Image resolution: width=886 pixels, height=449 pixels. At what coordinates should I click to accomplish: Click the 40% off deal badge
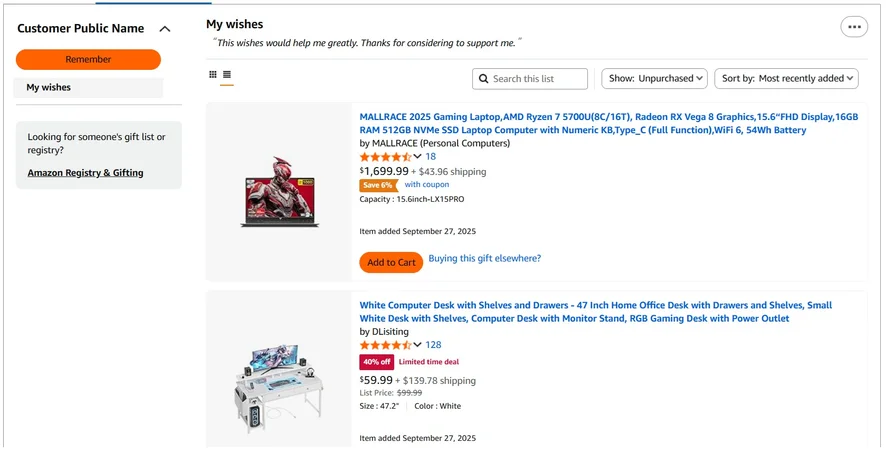[x=376, y=361]
